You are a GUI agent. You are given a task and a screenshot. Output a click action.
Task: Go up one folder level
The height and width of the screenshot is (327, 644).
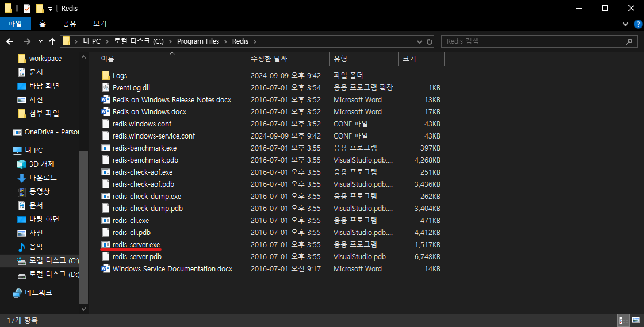pos(52,41)
